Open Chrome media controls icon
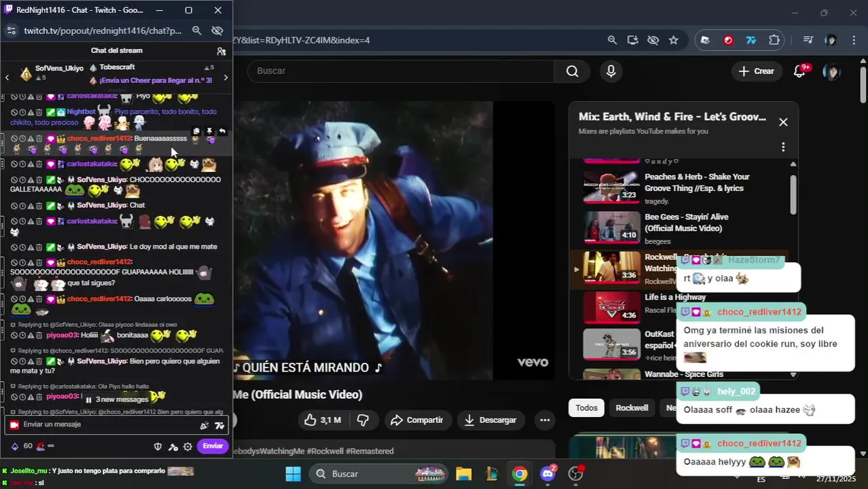868x489 pixels. click(808, 40)
